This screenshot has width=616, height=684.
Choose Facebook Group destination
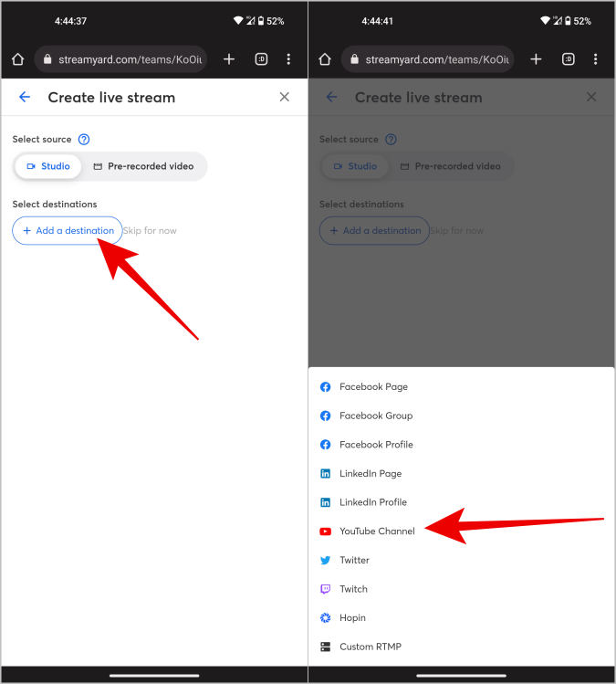[376, 416]
